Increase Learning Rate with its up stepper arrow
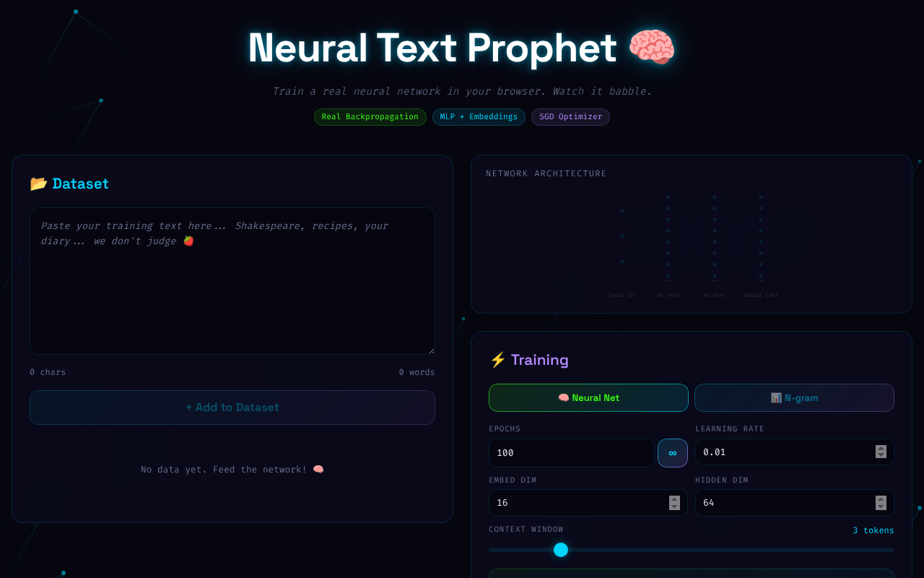Screen dimensions: 924x578 (x=881, y=449)
